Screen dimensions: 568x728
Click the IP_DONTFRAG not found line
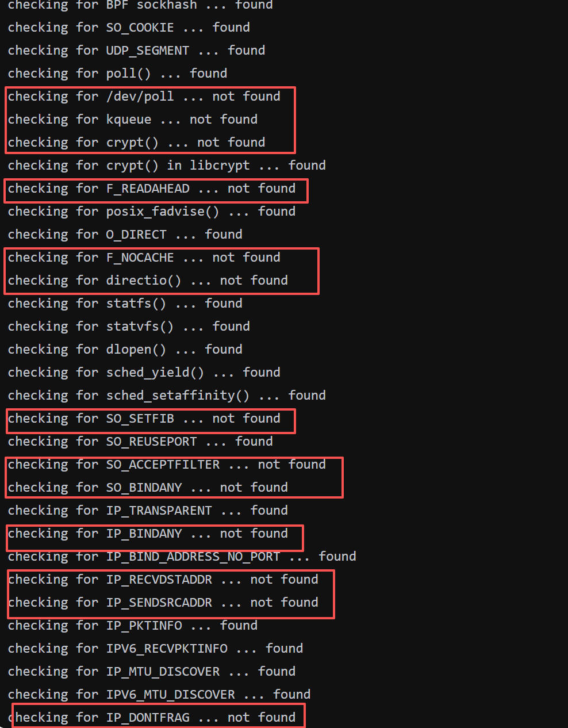(x=151, y=718)
